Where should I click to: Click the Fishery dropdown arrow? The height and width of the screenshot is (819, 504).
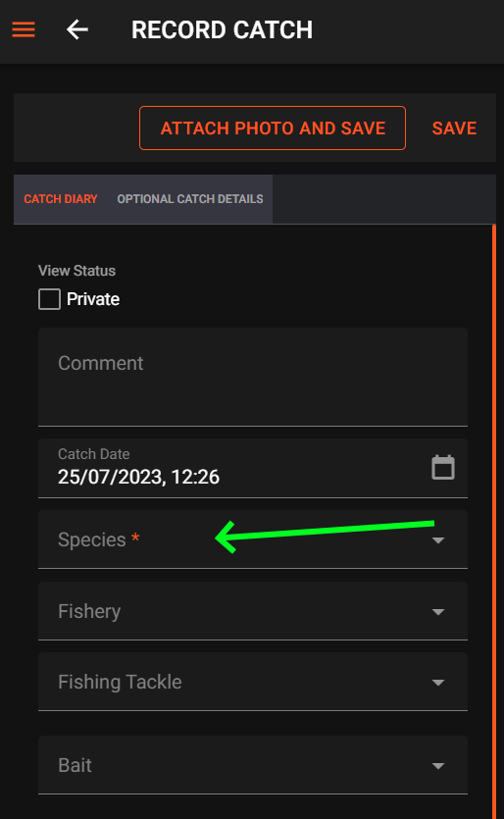pos(438,612)
